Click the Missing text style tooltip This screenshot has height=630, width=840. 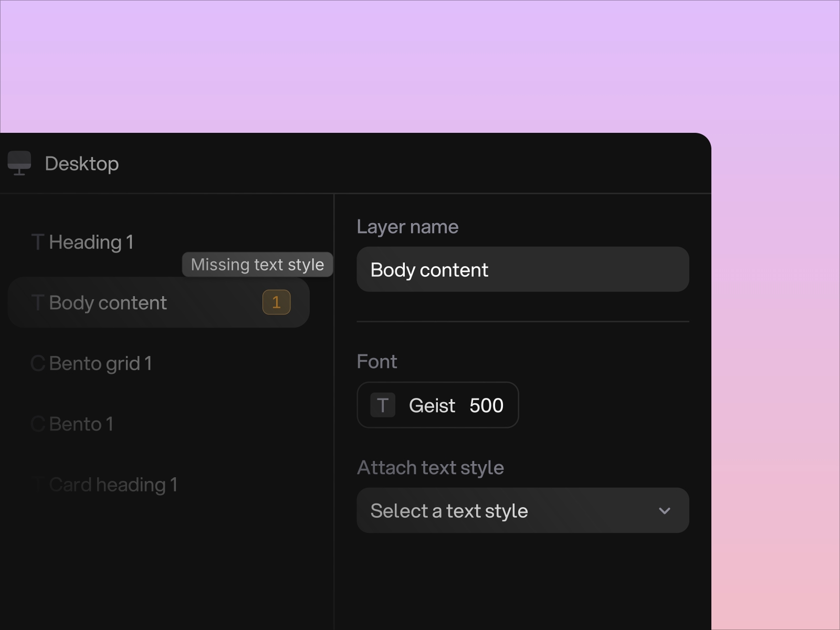click(x=257, y=264)
